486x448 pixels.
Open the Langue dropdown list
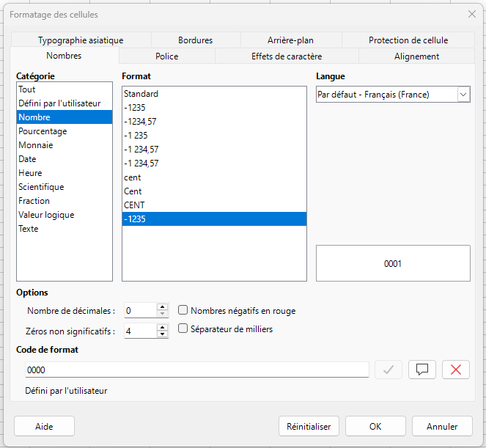(x=463, y=94)
